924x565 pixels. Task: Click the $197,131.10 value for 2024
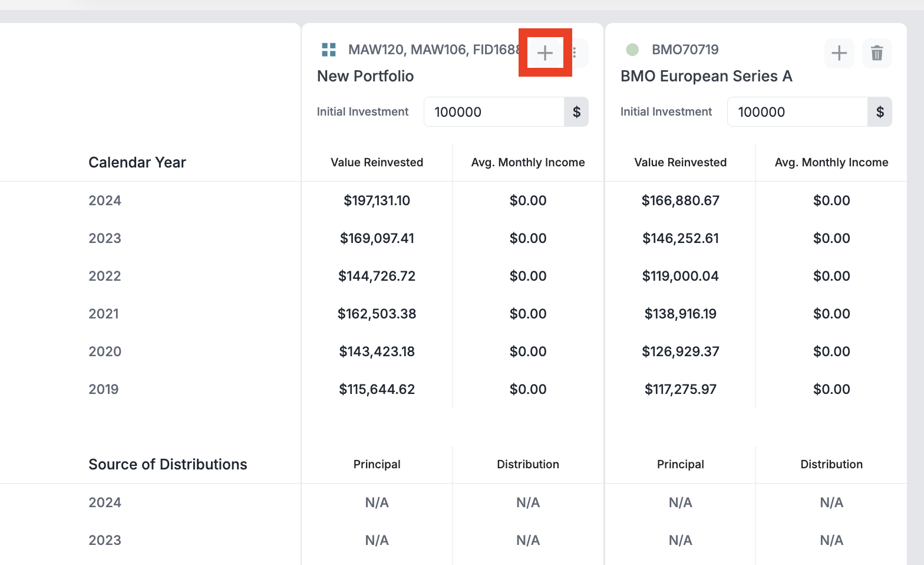(x=377, y=201)
